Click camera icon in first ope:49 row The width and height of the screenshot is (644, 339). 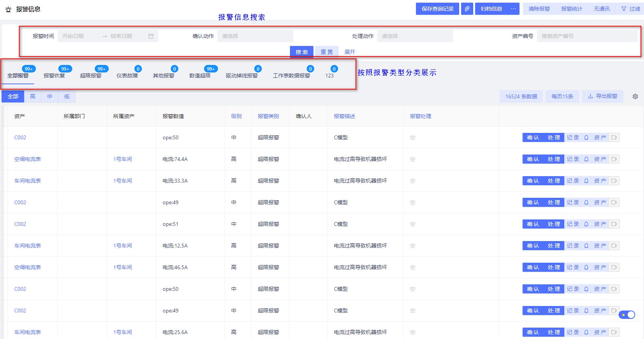614,202
